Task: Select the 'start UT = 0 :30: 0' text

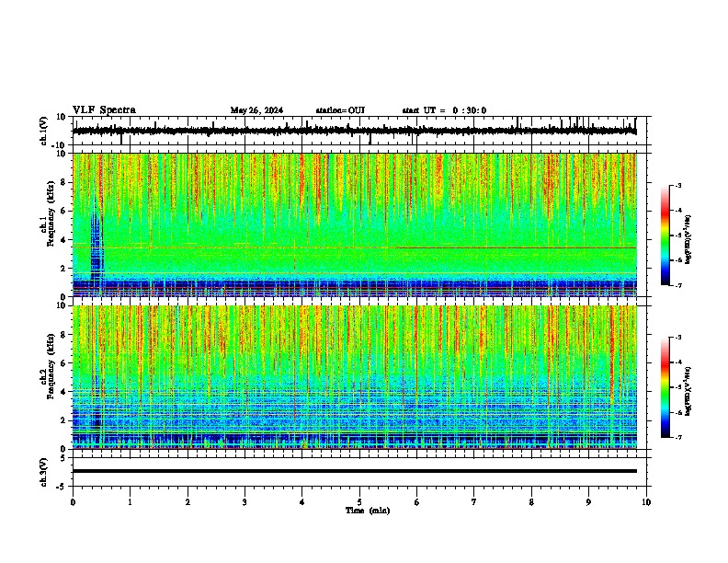Action: click(444, 110)
